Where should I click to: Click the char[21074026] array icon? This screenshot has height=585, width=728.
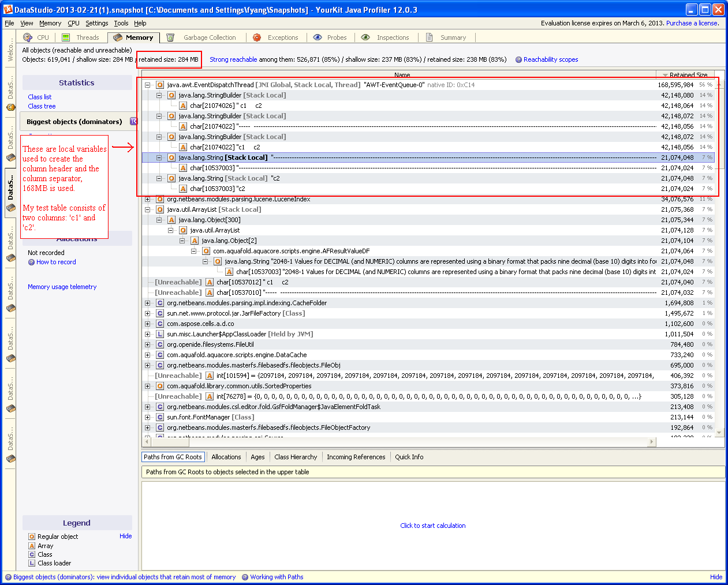(183, 106)
